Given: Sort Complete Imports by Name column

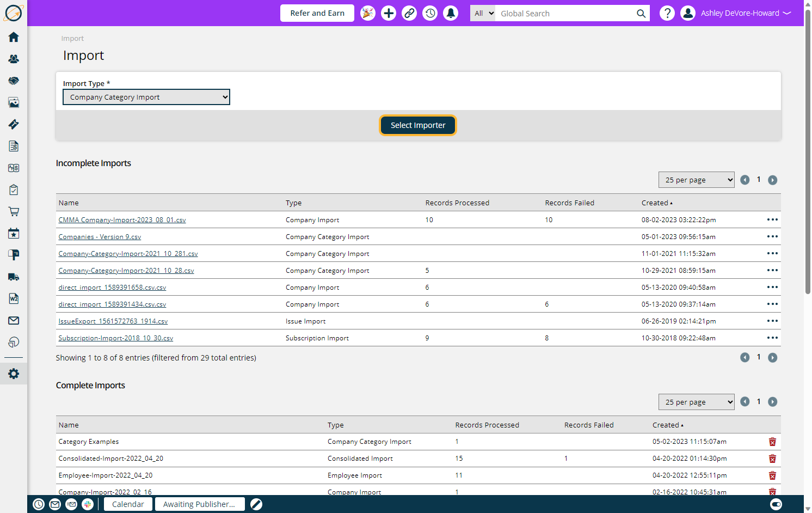Looking at the screenshot, I should point(69,425).
